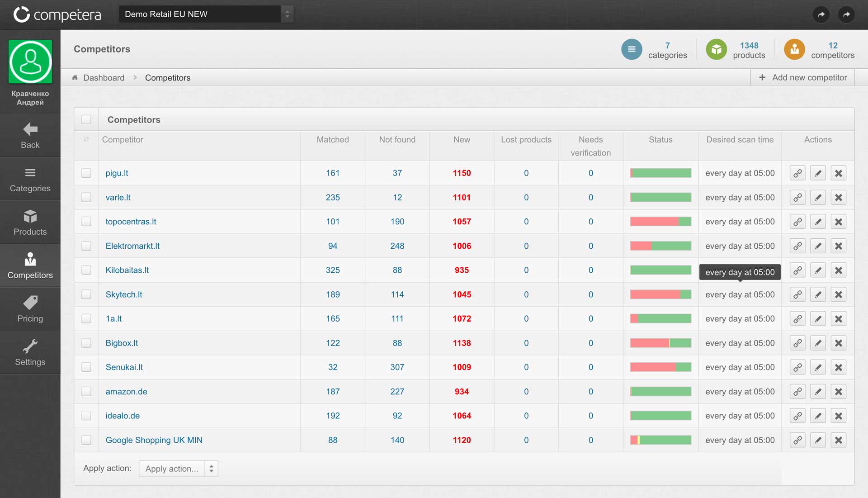Select the Google Shopping UK MIN checkbox
The height and width of the screenshot is (498, 868).
86,440
